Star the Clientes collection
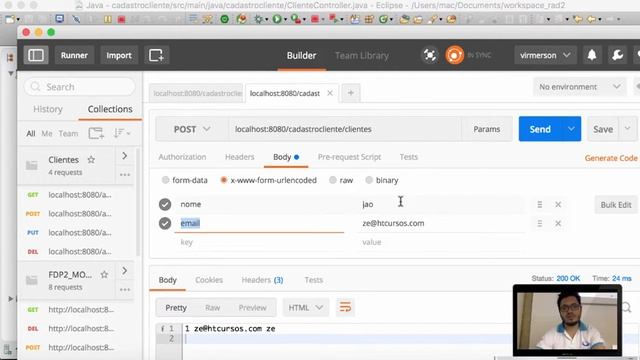Screen dimensions: 640x360 pos(91,160)
